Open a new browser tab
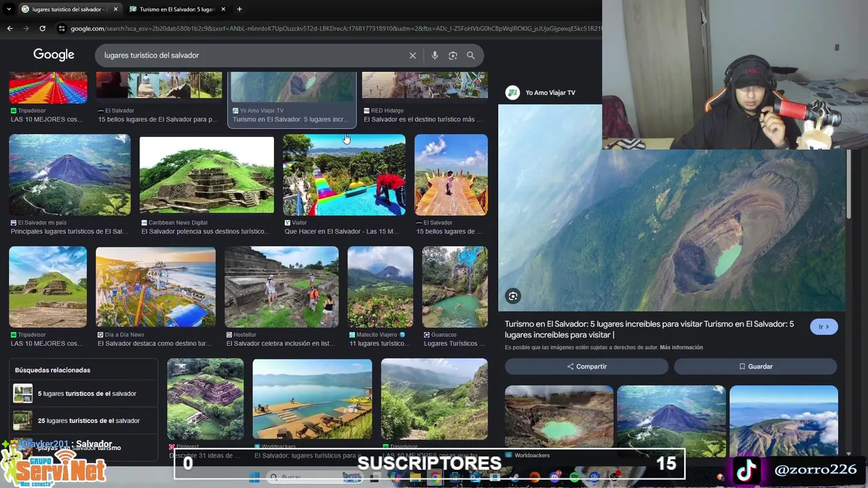868x488 pixels. pyautogui.click(x=239, y=9)
